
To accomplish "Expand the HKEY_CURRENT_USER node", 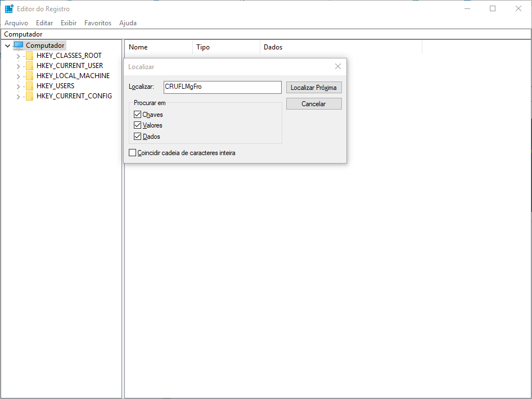I will 19,66.
